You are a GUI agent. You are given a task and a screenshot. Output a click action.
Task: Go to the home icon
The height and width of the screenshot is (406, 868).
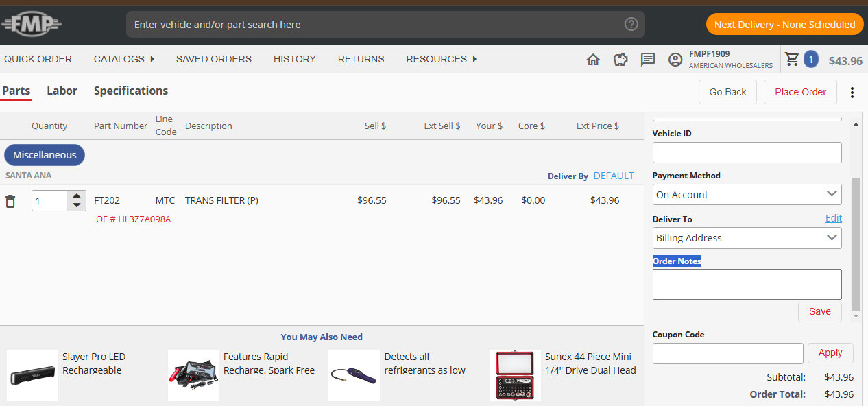pos(594,60)
